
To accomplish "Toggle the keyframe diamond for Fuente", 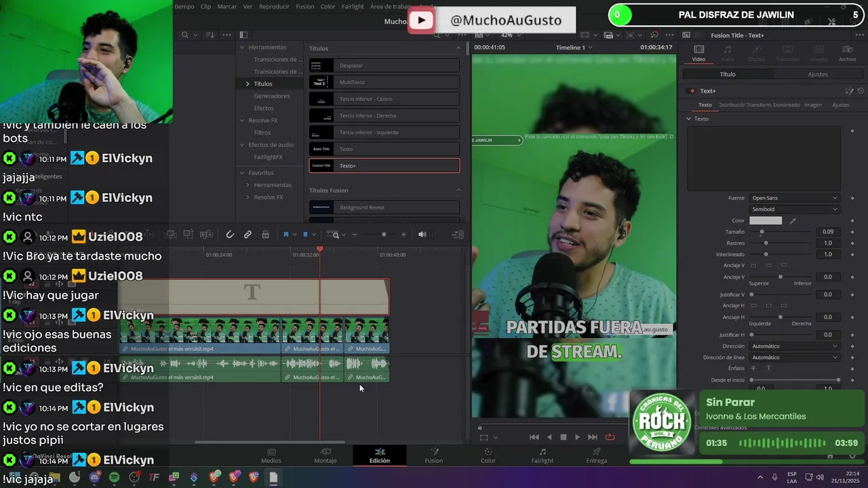I will coord(852,198).
